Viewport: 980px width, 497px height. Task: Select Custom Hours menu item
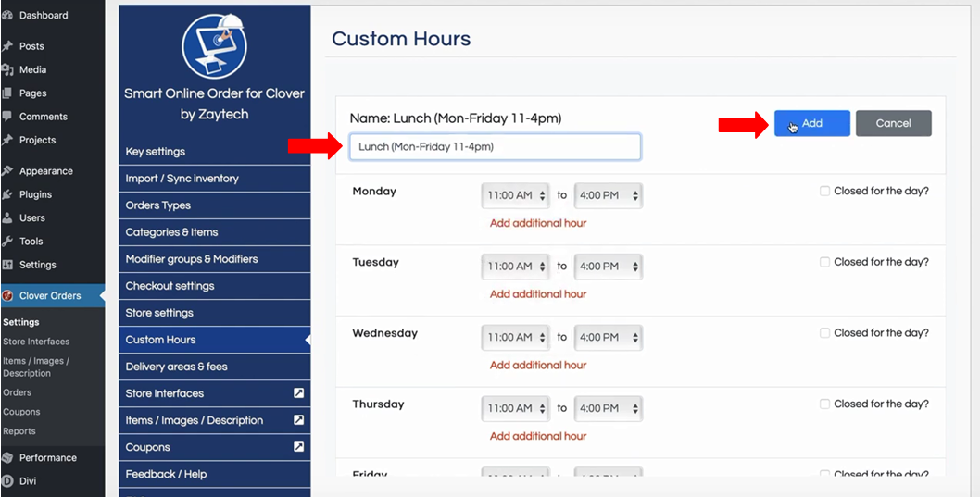pyautogui.click(x=214, y=340)
